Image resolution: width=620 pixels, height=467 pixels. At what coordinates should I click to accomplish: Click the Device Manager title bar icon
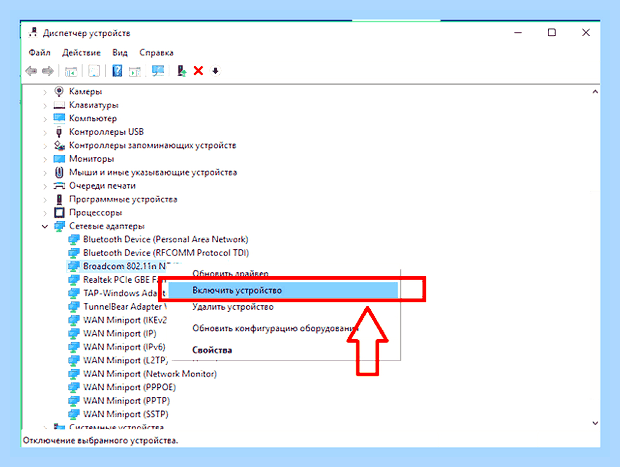pyautogui.click(x=33, y=32)
